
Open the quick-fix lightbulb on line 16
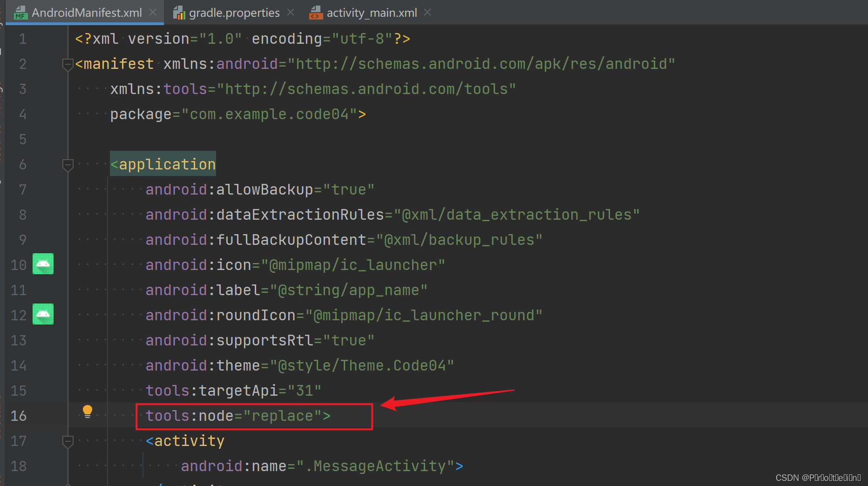click(88, 411)
